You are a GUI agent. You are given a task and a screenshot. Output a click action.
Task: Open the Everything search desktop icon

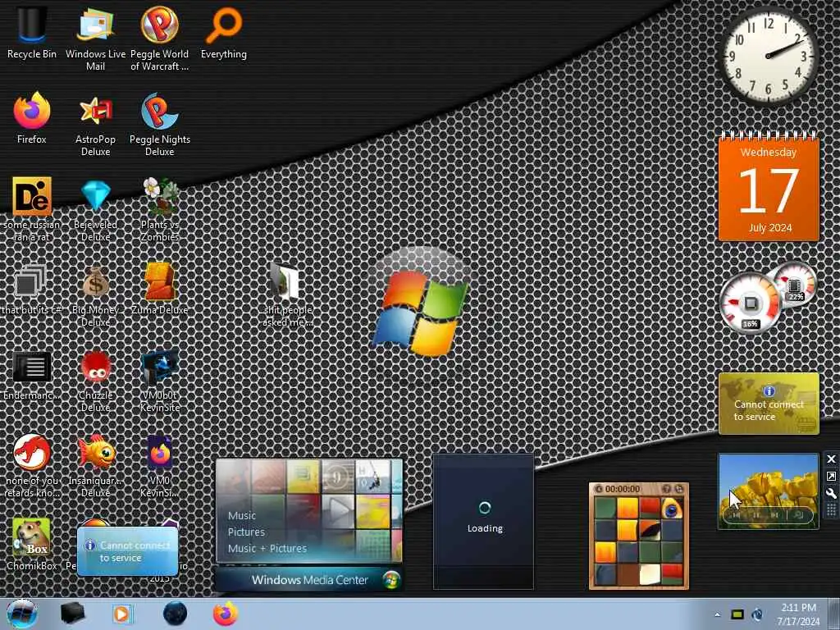pos(224,32)
